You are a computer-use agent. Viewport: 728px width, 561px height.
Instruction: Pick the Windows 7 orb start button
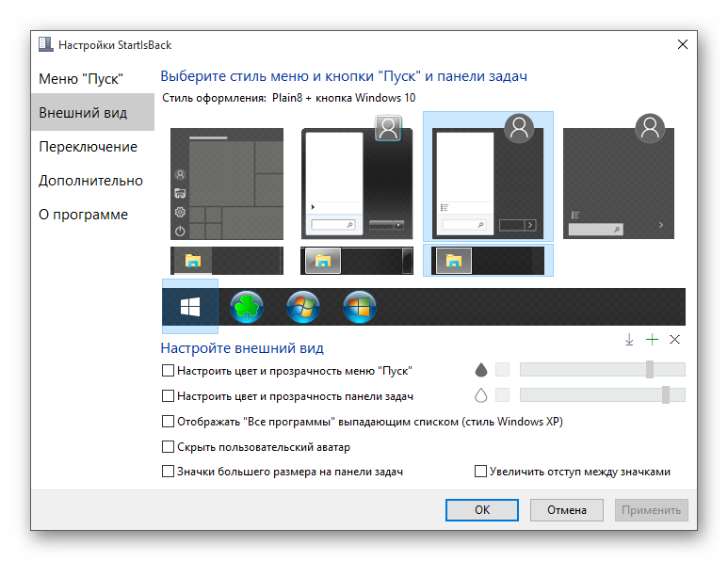pos(303,307)
